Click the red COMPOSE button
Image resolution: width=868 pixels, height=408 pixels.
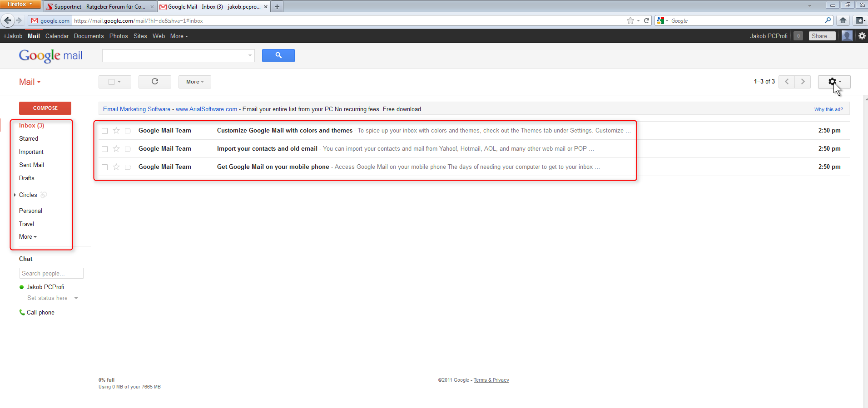coord(45,108)
